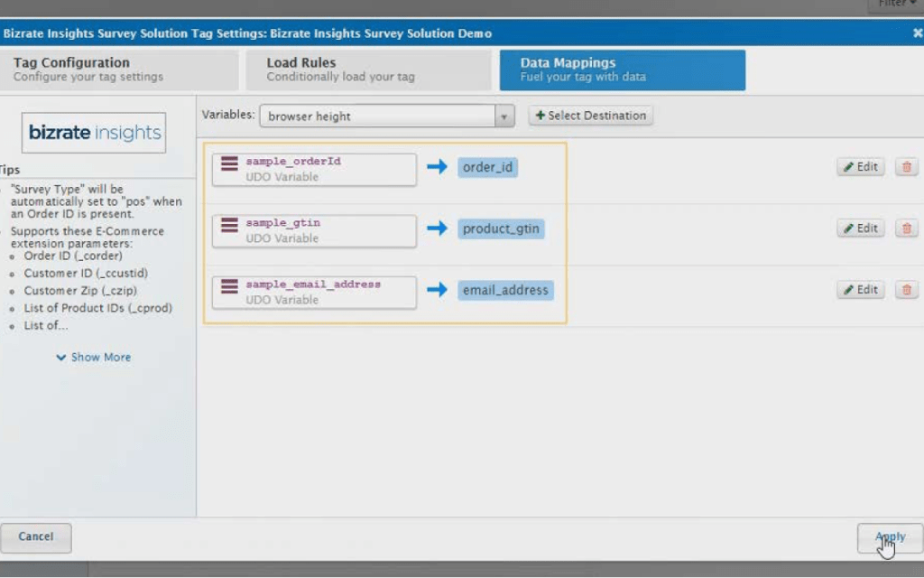924x578 pixels.
Task: Click the drag handle icon for sample_orderId
Action: 229,163
